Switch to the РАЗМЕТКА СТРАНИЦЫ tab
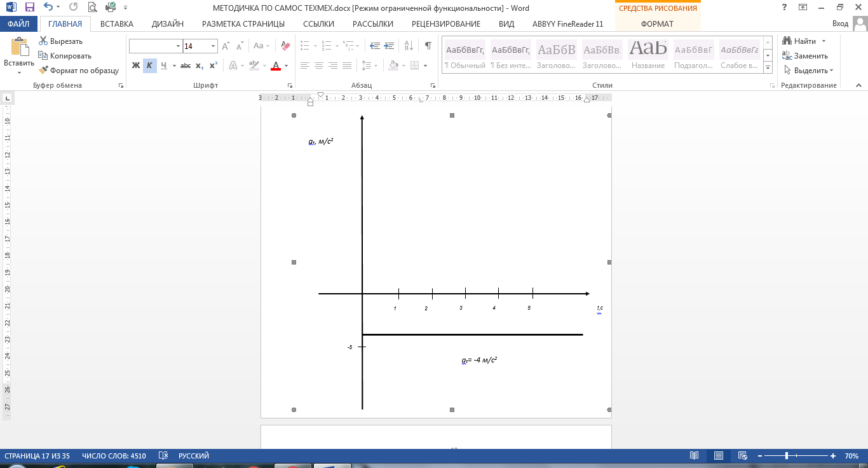Viewport: 868px width, 468px height. [x=243, y=24]
